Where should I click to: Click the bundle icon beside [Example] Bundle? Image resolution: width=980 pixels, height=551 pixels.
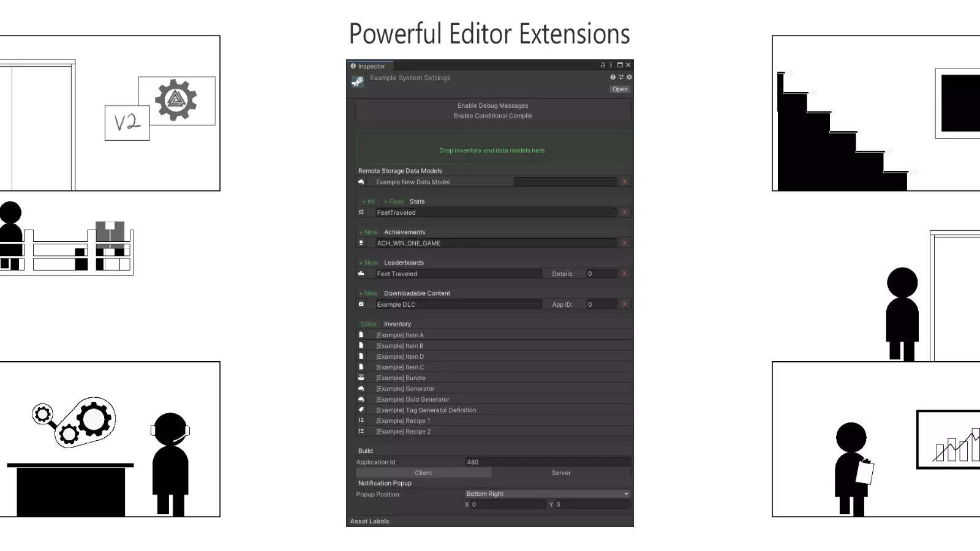[x=361, y=378]
